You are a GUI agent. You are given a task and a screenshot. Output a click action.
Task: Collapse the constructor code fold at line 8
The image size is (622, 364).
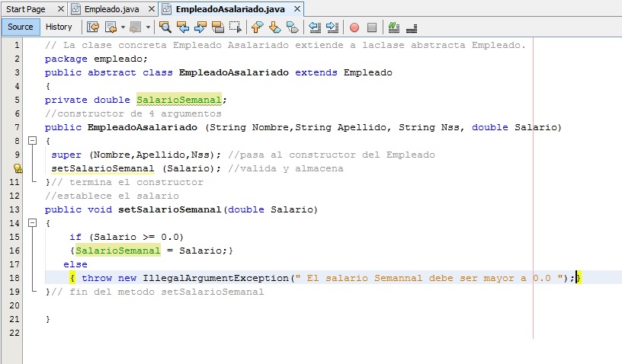(x=32, y=141)
